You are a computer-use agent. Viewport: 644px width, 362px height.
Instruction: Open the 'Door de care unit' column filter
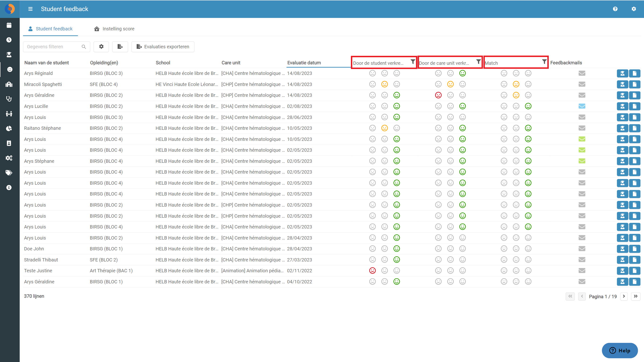pyautogui.click(x=478, y=61)
